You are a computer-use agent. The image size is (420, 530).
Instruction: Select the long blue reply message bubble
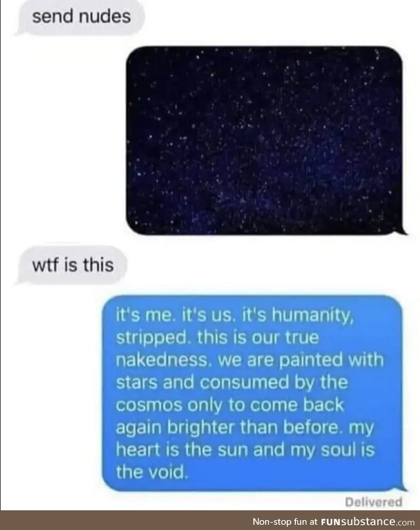click(x=253, y=393)
